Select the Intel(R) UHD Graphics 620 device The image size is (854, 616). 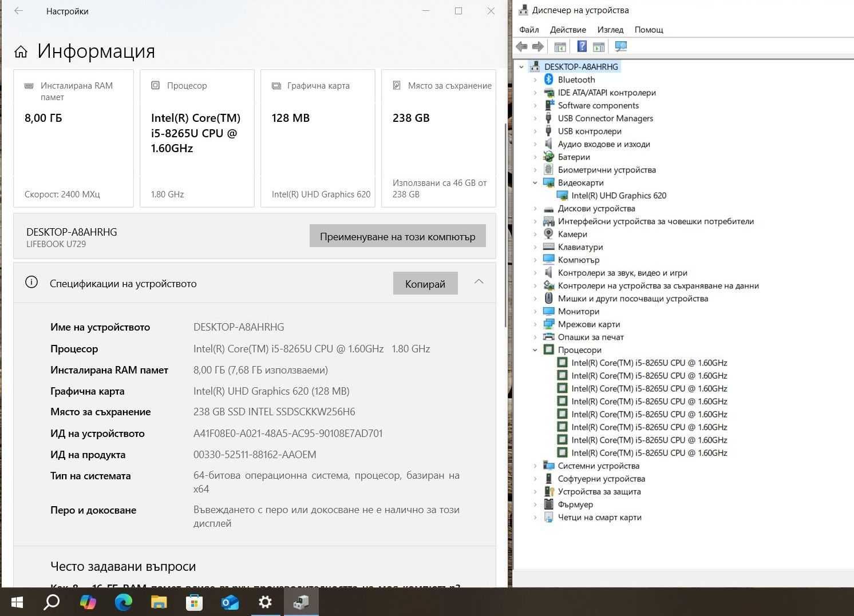618,196
